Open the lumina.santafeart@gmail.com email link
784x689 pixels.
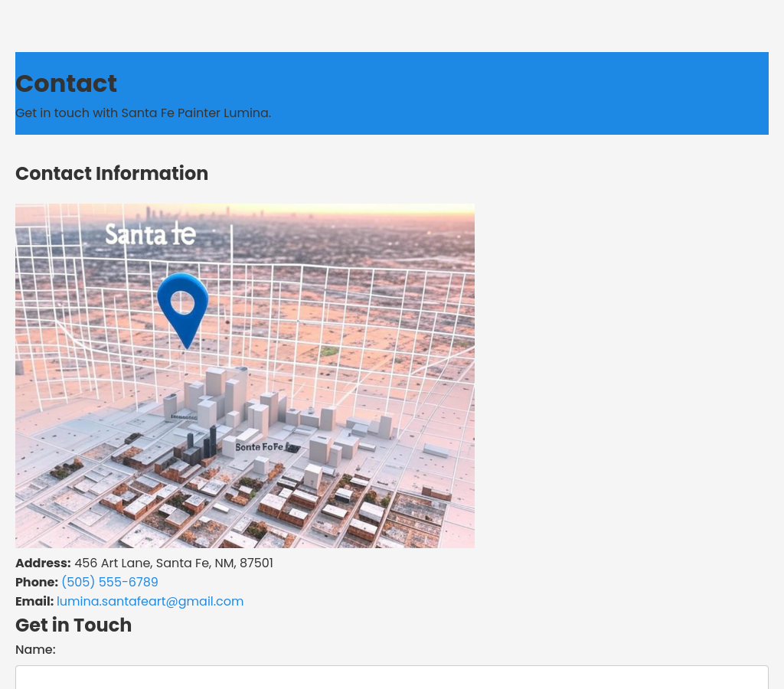click(150, 602)
